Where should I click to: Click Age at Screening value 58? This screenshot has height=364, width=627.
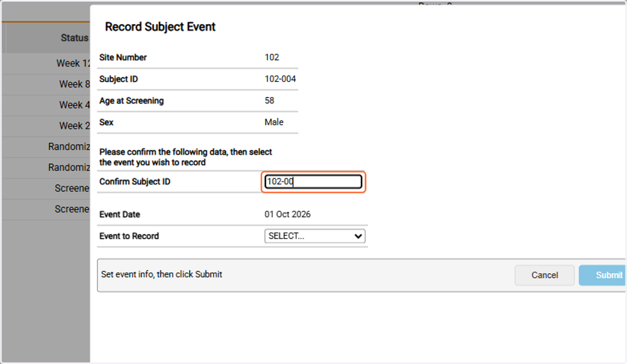click(x=270, y=100)
